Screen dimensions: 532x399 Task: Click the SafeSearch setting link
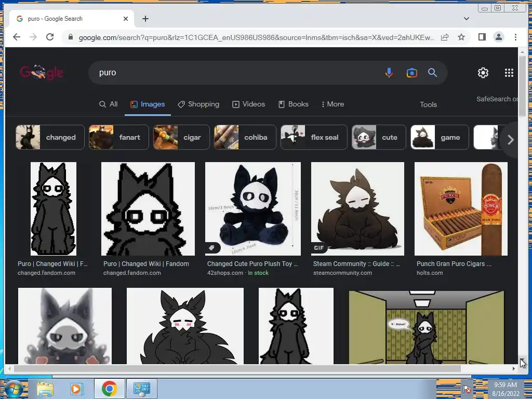[x=497, y=99]
